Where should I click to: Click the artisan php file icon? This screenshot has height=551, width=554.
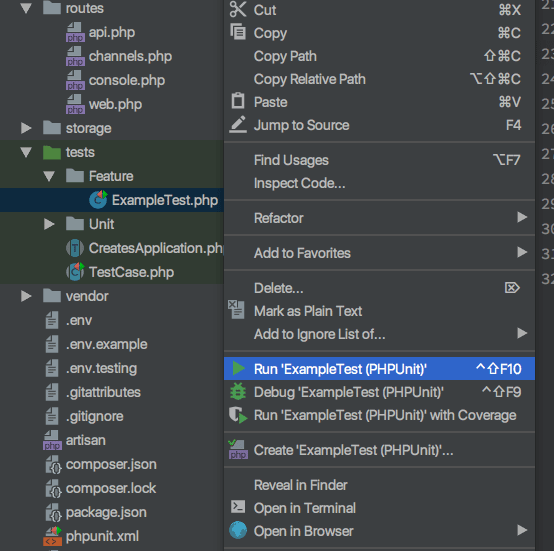tap(52, 440)
